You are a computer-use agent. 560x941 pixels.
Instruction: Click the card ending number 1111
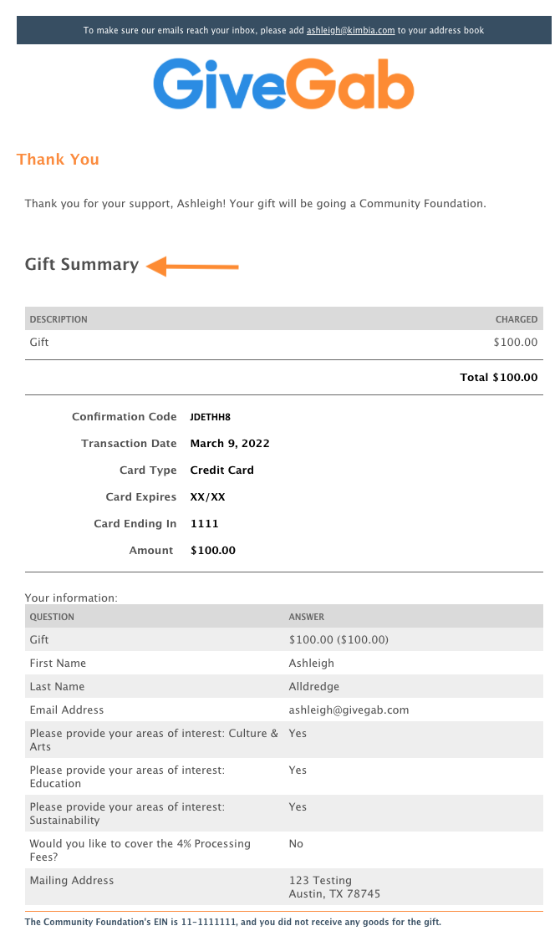pos(204,523)
